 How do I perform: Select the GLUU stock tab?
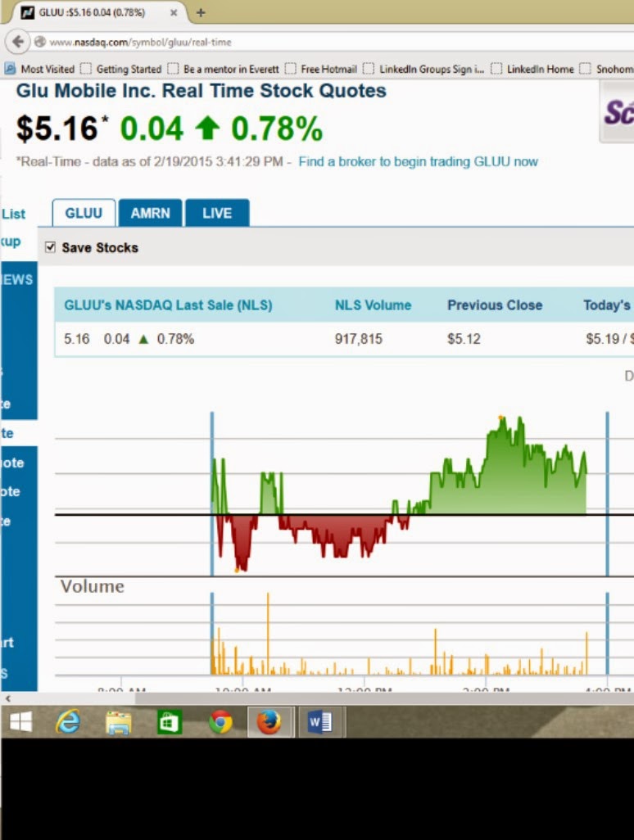[x=84, y=213]
